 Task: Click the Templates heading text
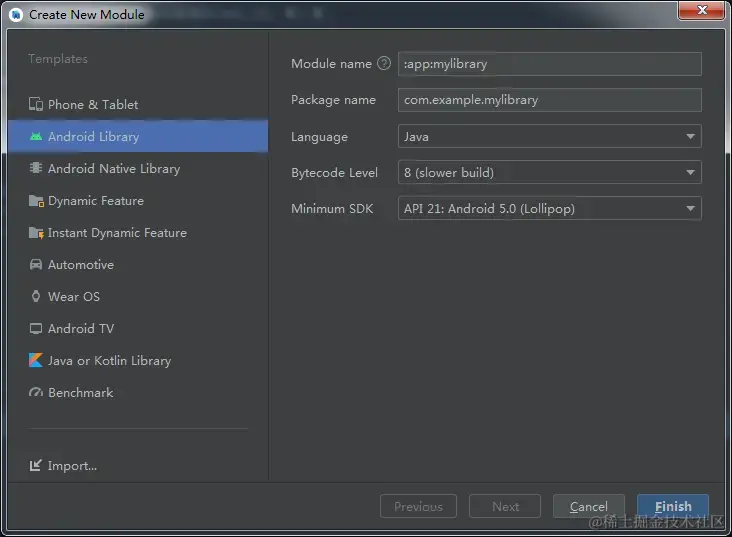pyautogui.click(x=58, y=59)
